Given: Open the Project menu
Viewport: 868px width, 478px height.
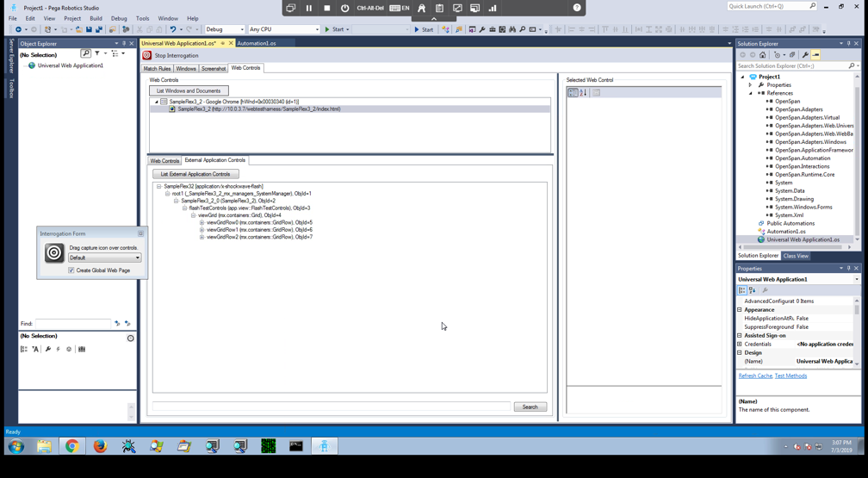Looking at the screenshot, I should tap(72, 18).
